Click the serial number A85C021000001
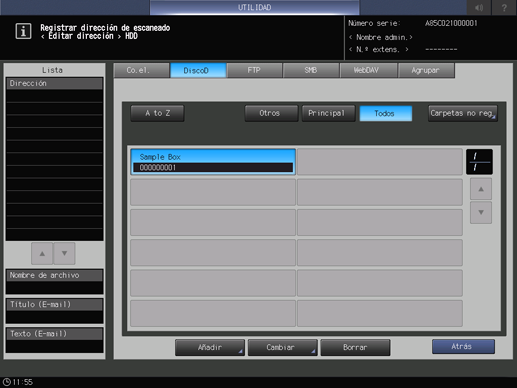The height and width of the screenshot is (388, 517). 451,23
